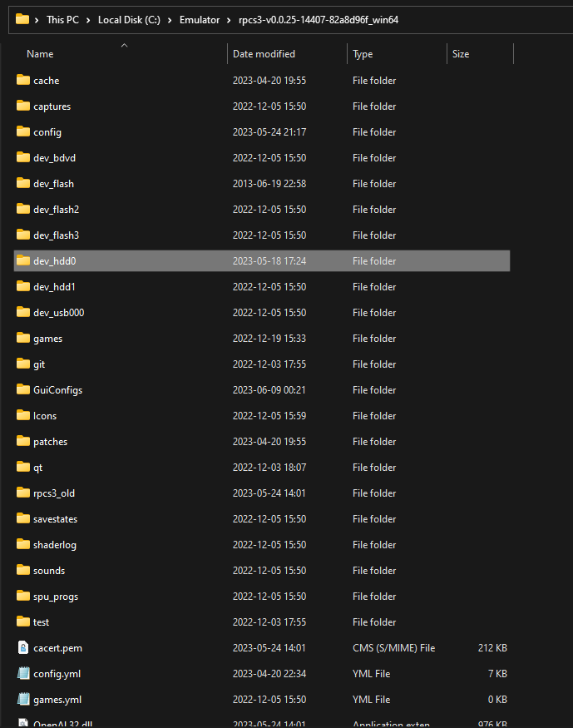573x728 pixels.
Task: Click the 7 KB size cell
Action: 497,674
